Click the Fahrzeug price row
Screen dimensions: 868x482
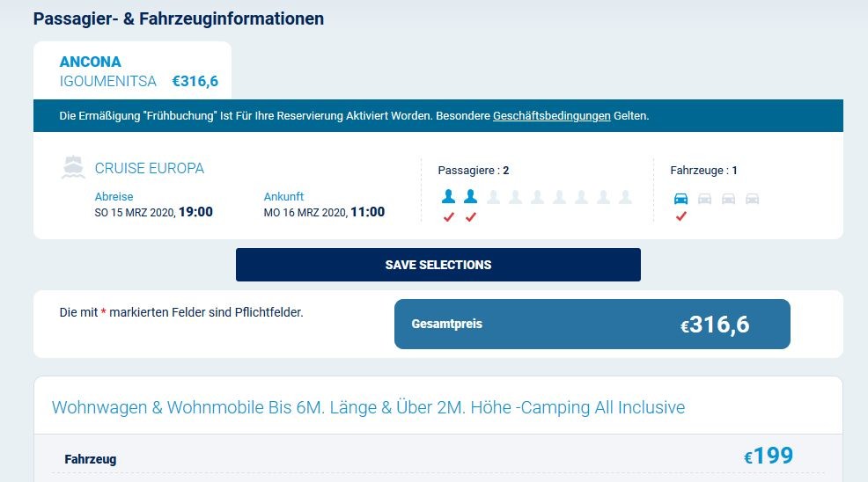pos(438,457)
